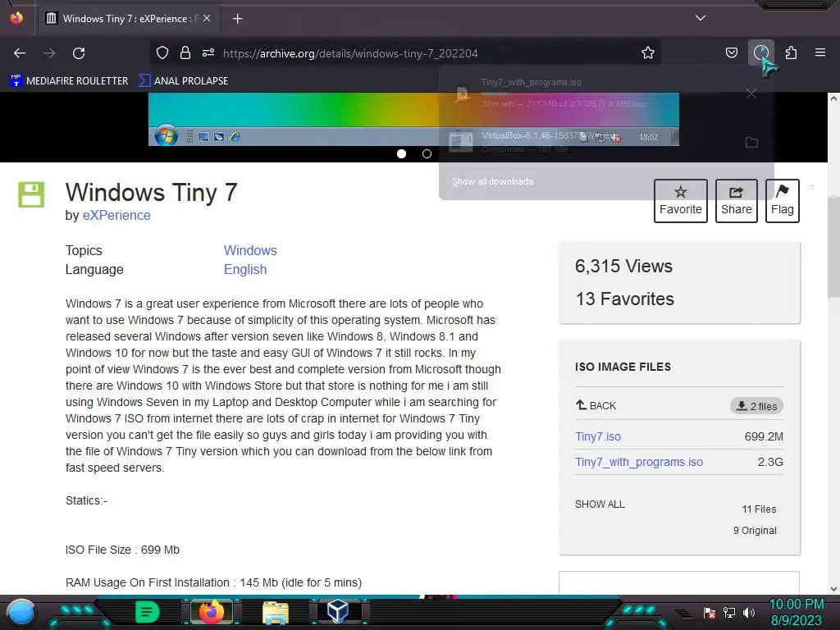Open the extensions puzzle icon
The image size is (840, 630).
pos(791,53)
